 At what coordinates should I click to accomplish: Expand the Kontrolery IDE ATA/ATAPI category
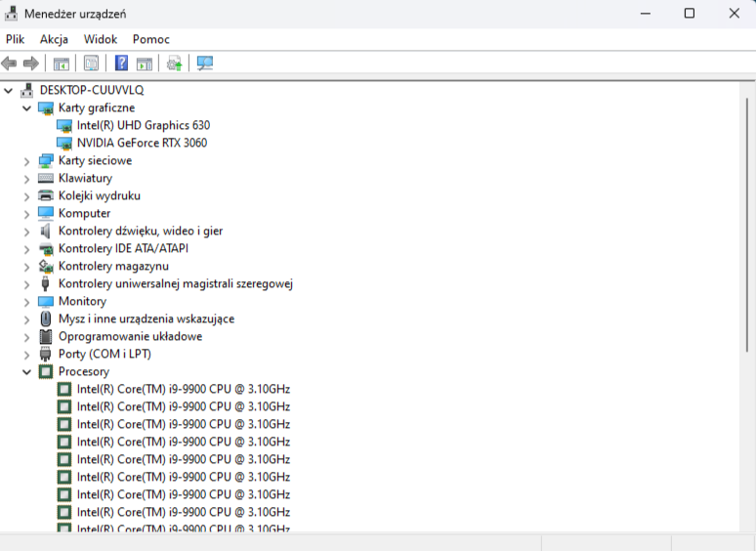click(27, 249)
